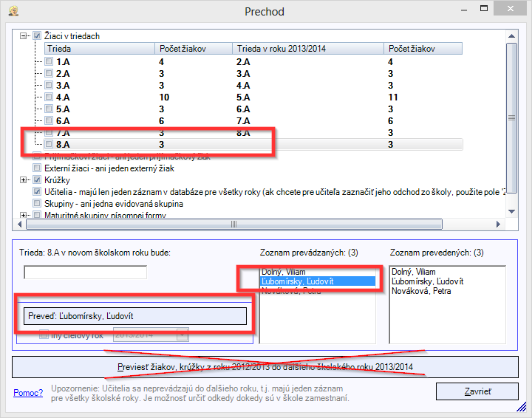The width and height of the screenshot is (532, 418).
Task: Check the box for class 5.A
Action: pyautogui.click(x=49, y=109)
